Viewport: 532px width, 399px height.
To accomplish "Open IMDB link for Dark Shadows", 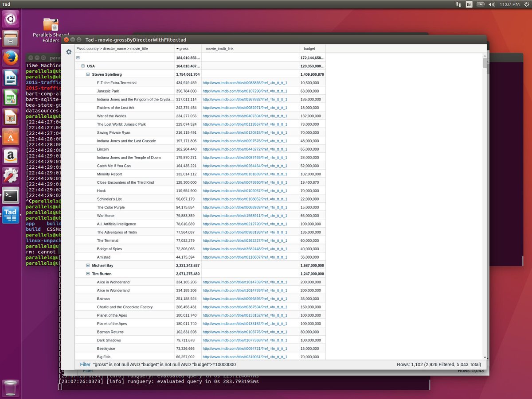I will [245, 340].
